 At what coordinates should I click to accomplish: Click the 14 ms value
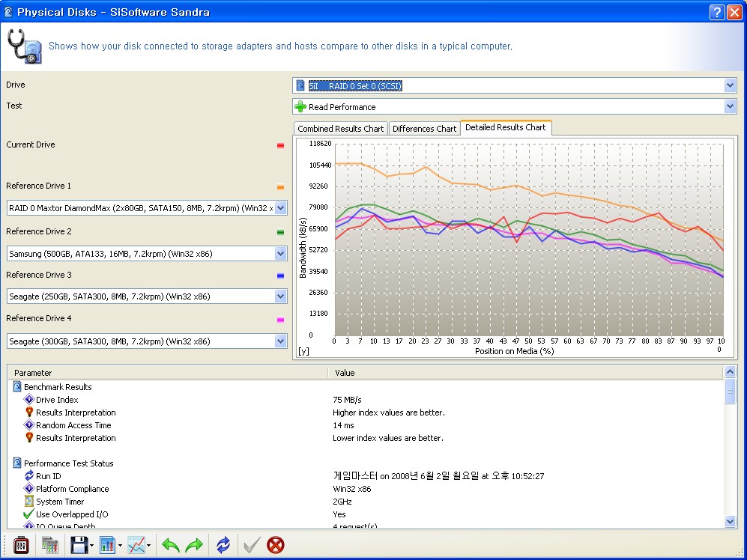click(x=343, y=425)
